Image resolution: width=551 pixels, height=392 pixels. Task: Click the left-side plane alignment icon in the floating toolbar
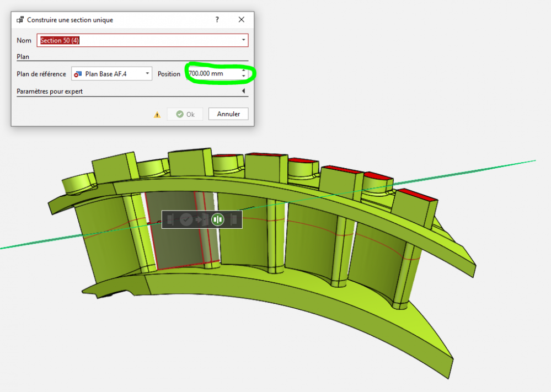(x=170, y=219)
